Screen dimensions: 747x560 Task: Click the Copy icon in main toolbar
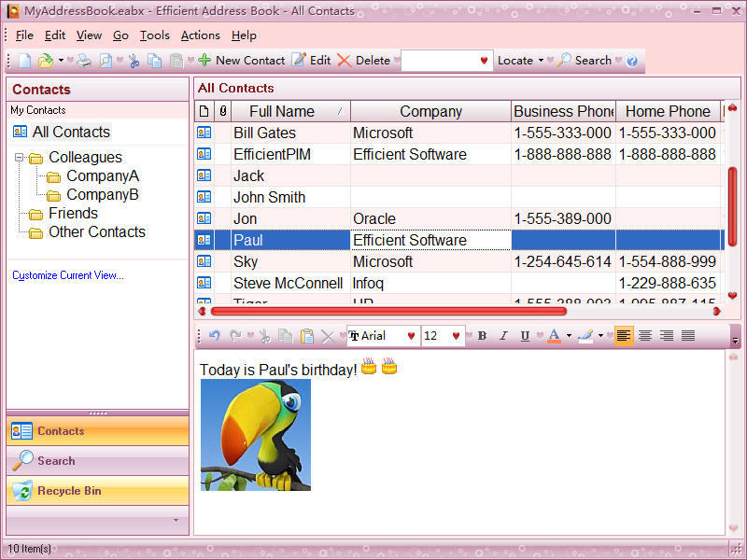point(154,61)
